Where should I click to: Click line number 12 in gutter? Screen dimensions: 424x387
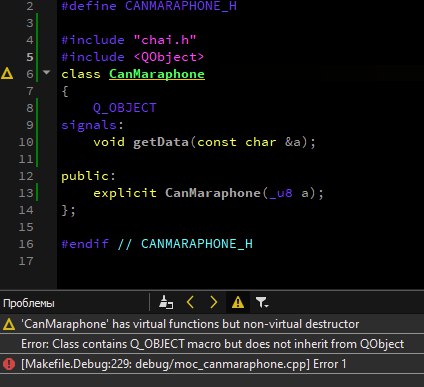pos(26,176)
